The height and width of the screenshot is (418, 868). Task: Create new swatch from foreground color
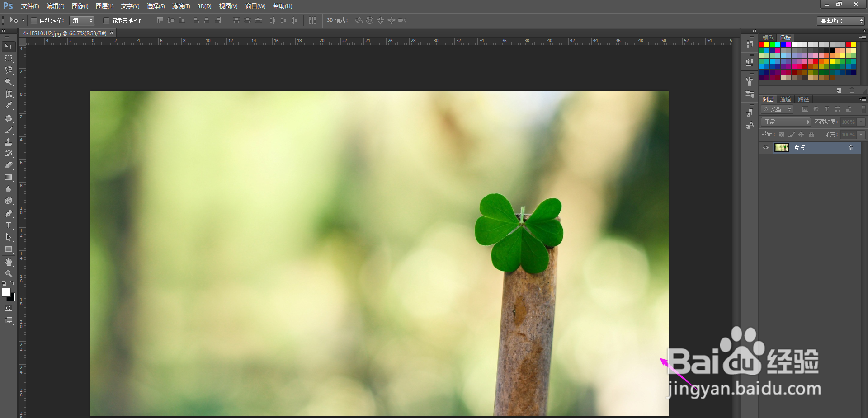(839, 90)
